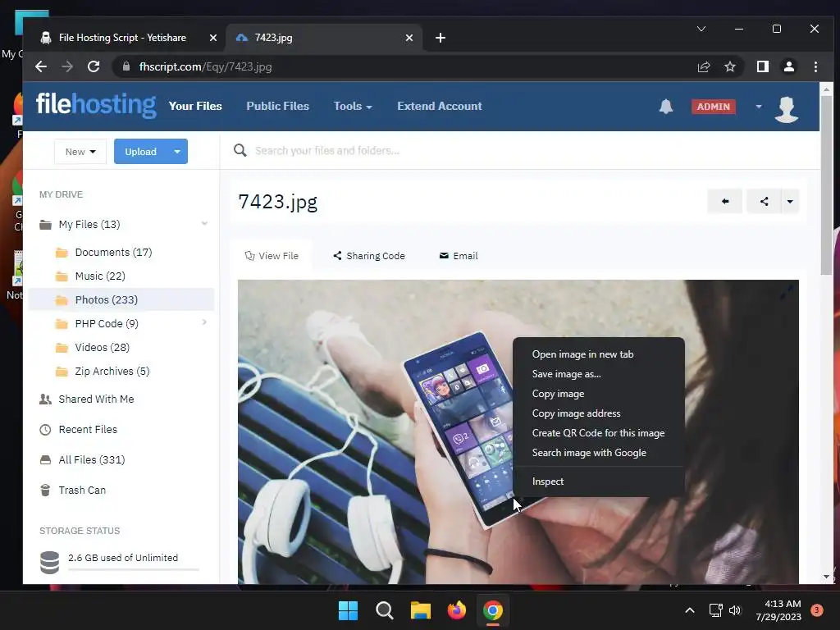
Task: Click the storage usage progress bar
Action: point(134,569)
